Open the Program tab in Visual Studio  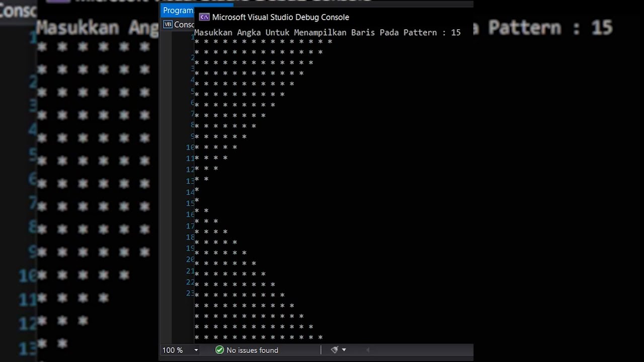click(178, 11)
